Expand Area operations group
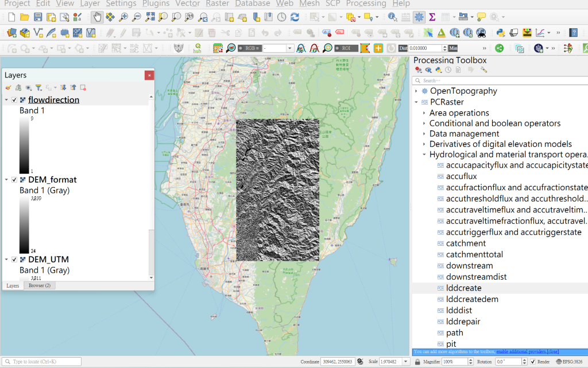 coord(424,113)
